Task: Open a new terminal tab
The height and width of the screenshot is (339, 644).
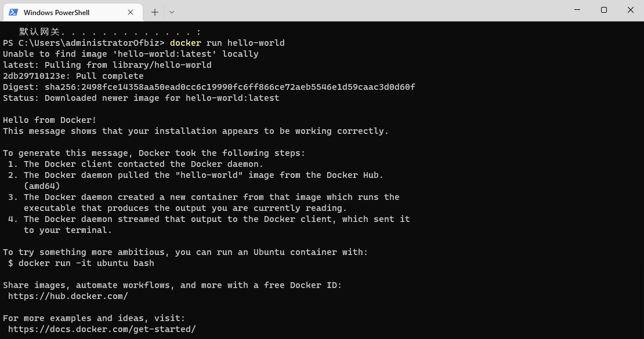Action: (x=154, y=12)
